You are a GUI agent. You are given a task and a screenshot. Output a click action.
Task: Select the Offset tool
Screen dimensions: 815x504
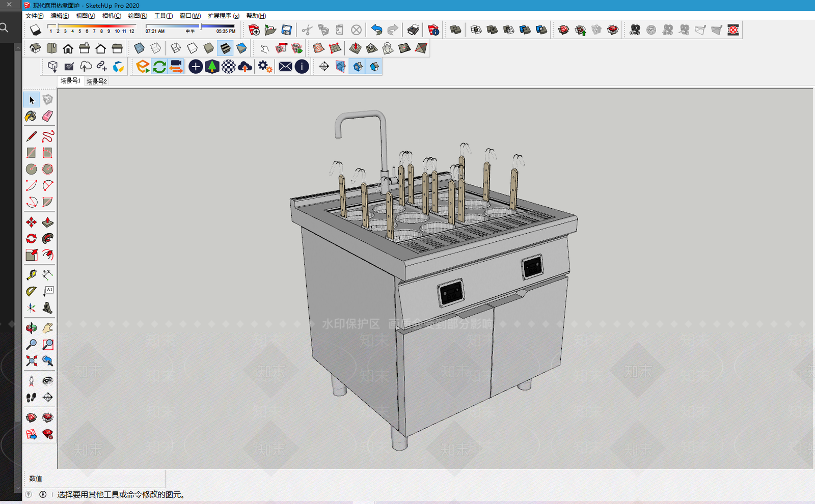(47, 255)
